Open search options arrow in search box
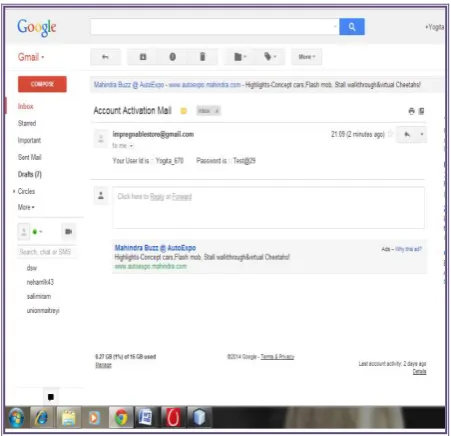The height and width of the screenshot is (436, 451). point(335,26)
